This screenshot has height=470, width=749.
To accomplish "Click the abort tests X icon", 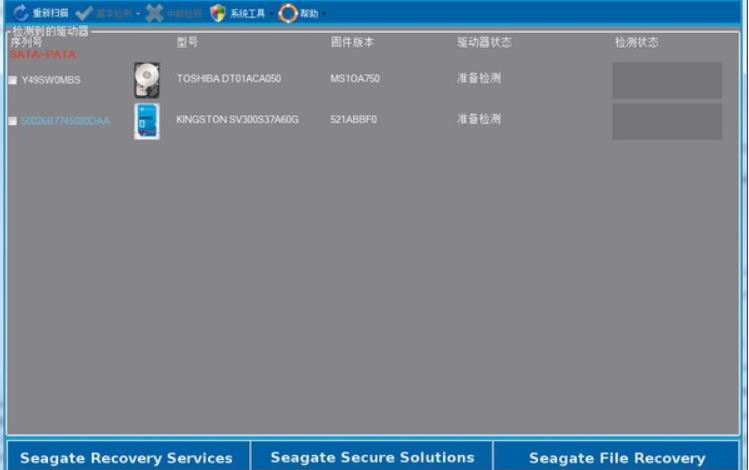I will [x=154, y=13].
